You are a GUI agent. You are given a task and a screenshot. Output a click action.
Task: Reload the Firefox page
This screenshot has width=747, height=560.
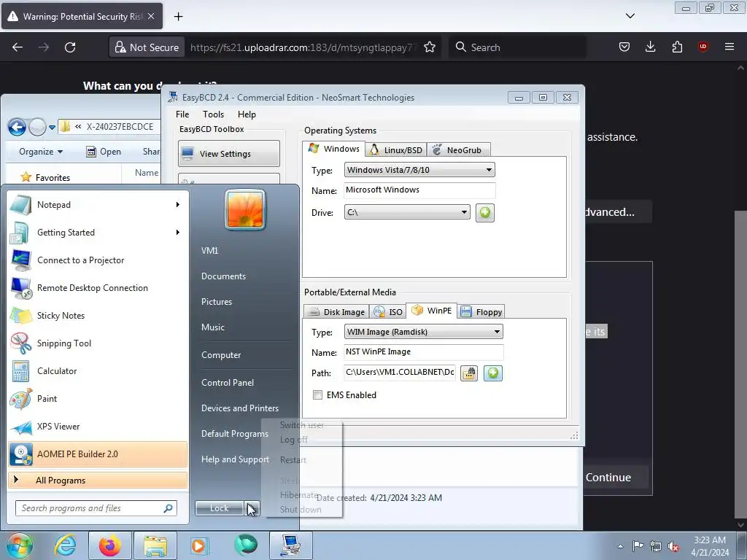coord(70,47)
